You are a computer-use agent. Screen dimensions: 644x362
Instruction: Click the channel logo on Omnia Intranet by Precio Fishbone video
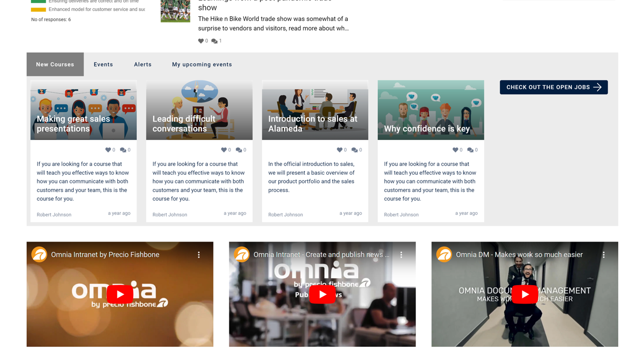[x=39, y=255]
